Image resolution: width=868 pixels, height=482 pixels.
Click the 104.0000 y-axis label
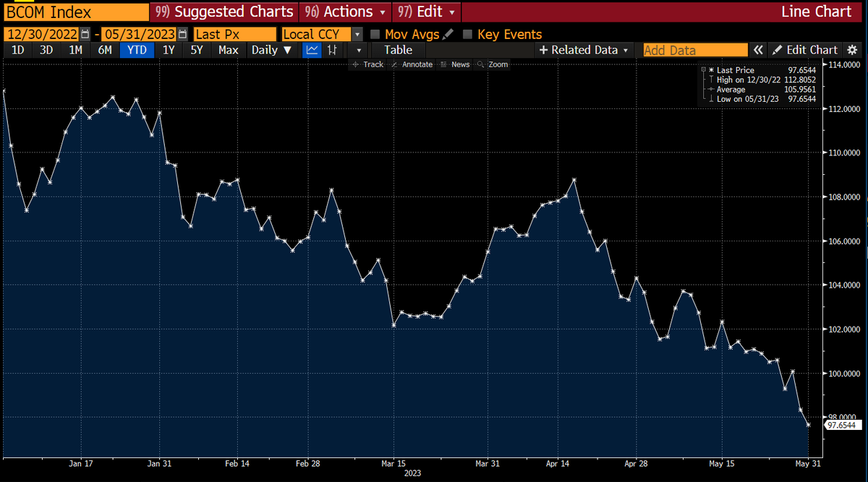(843, 285)
